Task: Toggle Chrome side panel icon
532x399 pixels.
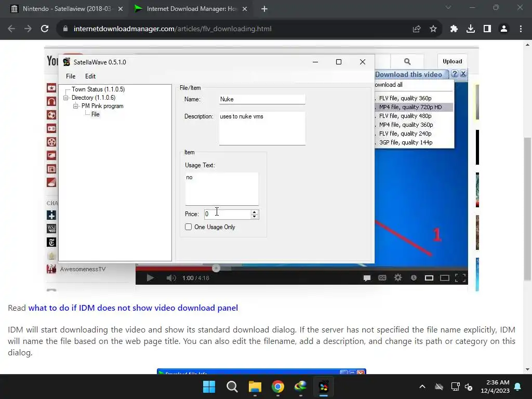Action: (x=487, y=29)
